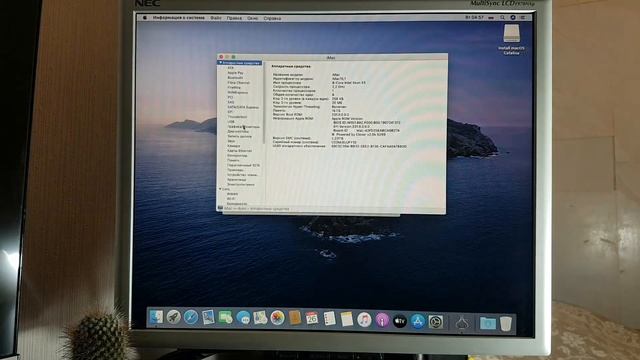Click the iMac window title bar
The image size is (640, 360).
tap(331, 57)
